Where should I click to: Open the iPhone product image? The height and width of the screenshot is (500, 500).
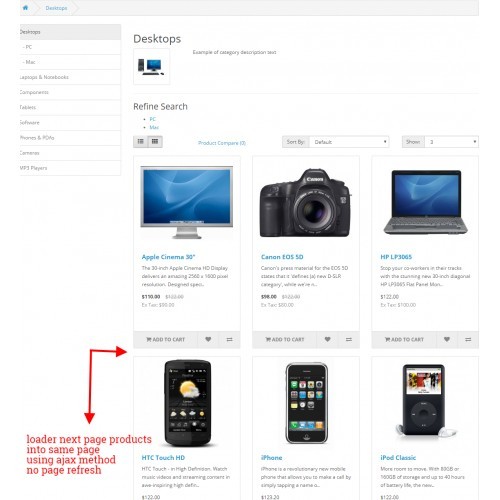pos(306,403)
